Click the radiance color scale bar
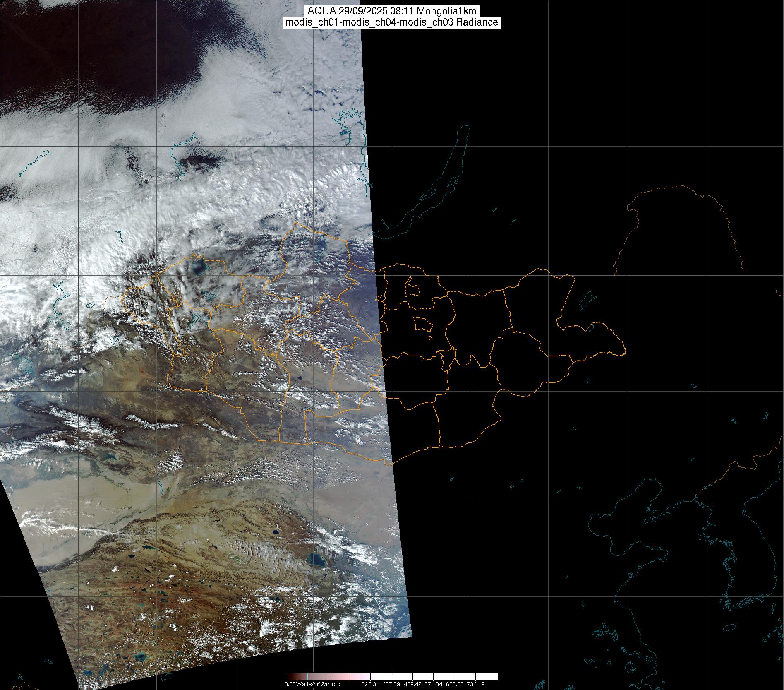 pos(391,677)
